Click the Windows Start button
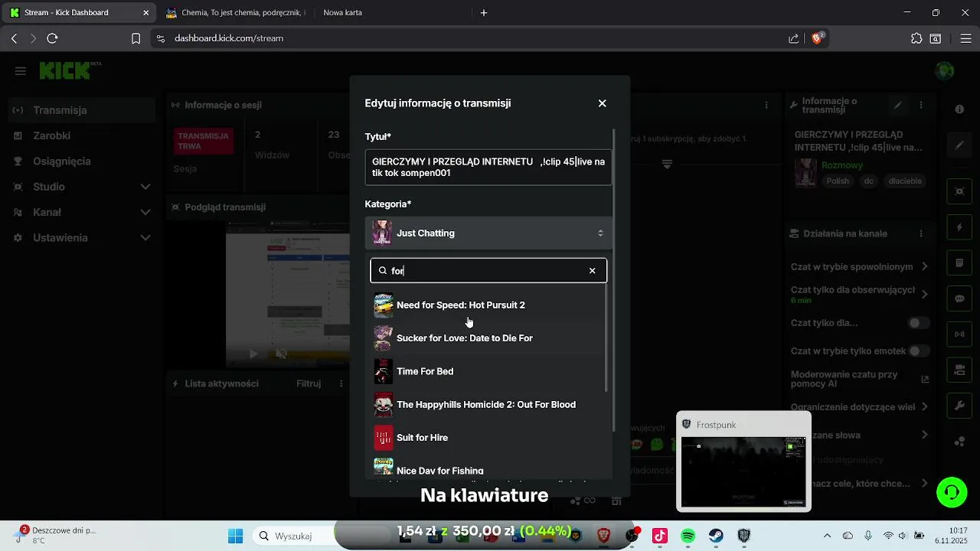980x551 pixels. coord(235,536)
